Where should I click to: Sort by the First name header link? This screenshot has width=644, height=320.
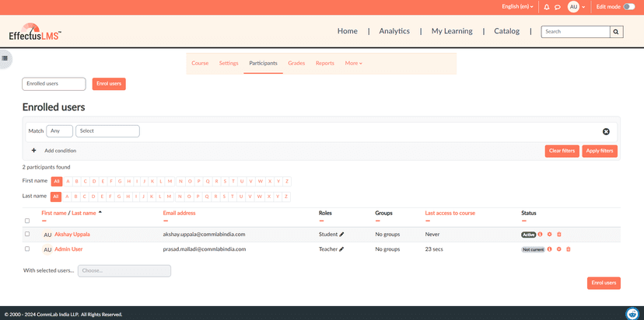tap(54, 214)
